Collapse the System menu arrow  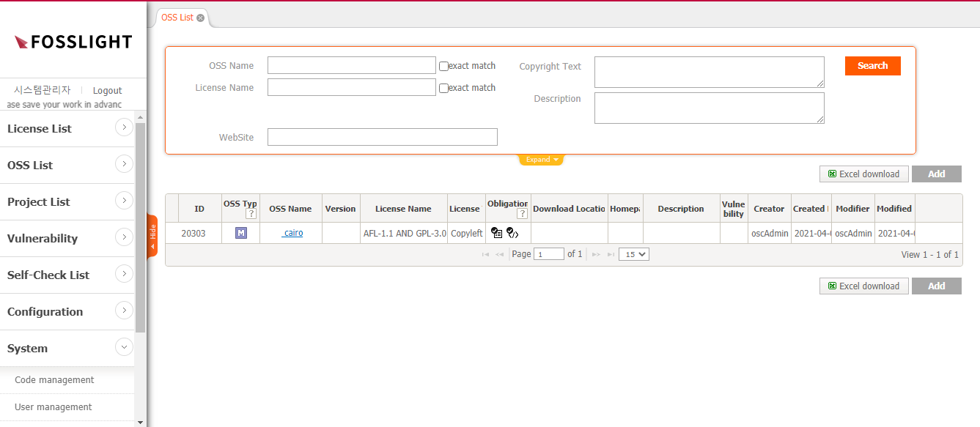[124, 347]
